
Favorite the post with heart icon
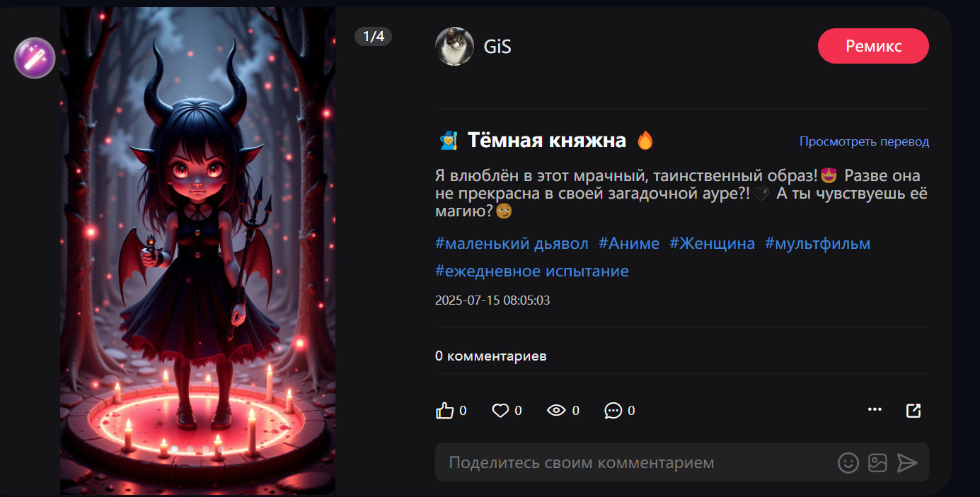coord(501,411)
